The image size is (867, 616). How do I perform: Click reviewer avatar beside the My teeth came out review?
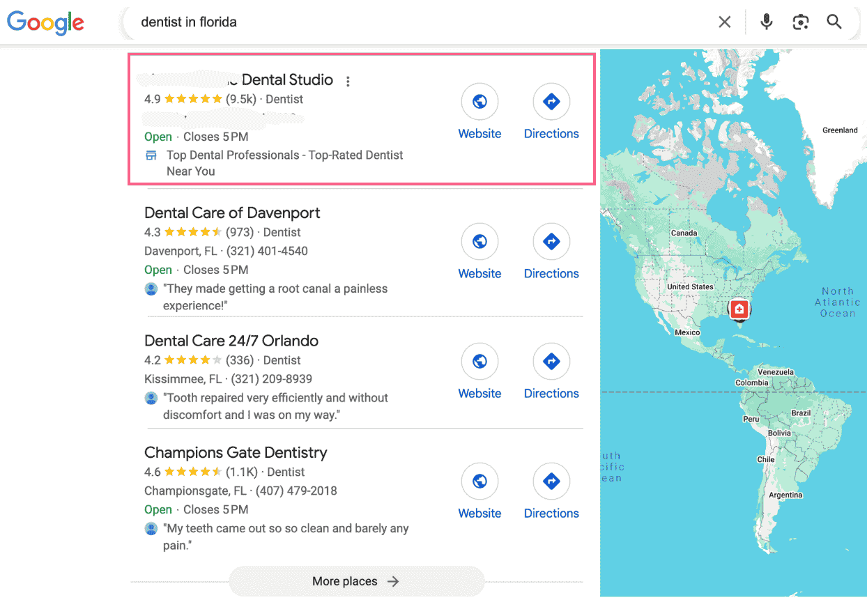[x=151, y=529]
